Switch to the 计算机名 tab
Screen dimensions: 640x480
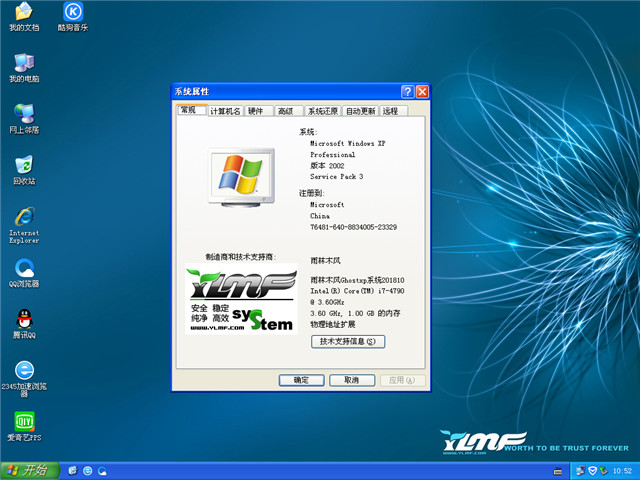pos(225,111)
